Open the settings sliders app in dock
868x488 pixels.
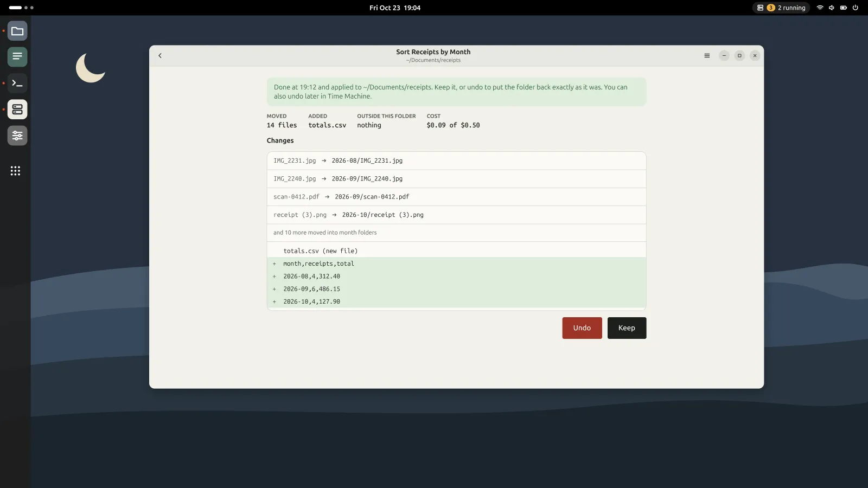point(17,136)
